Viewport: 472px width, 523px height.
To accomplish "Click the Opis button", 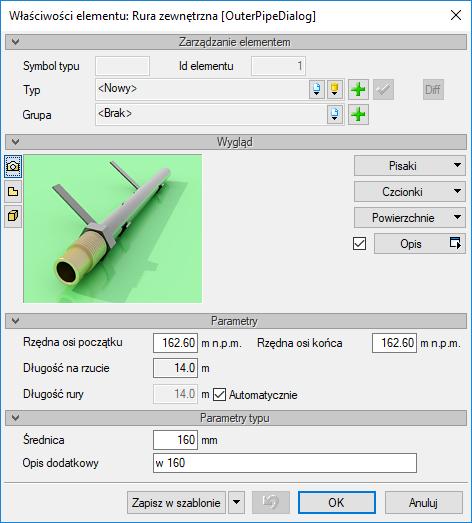I will pos(420,243).
